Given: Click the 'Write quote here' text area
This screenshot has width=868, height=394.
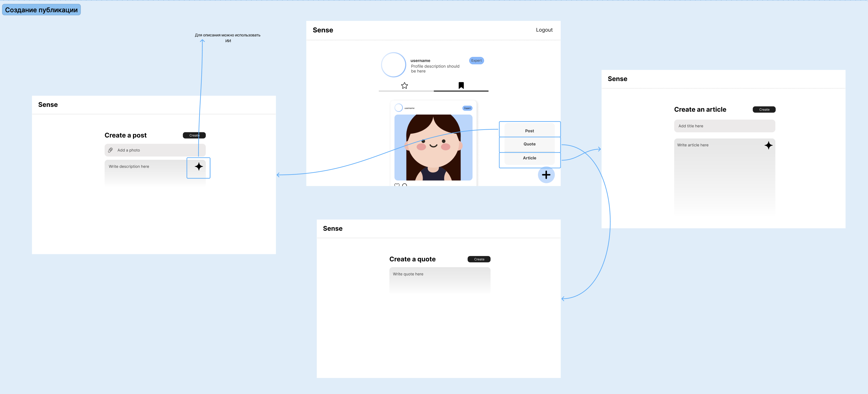Looking at the screenshot, I should coord(439,280).
